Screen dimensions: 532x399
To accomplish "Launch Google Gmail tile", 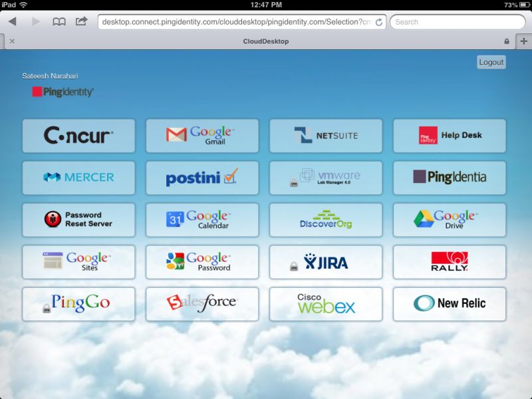I will click(x=202, y=136).
